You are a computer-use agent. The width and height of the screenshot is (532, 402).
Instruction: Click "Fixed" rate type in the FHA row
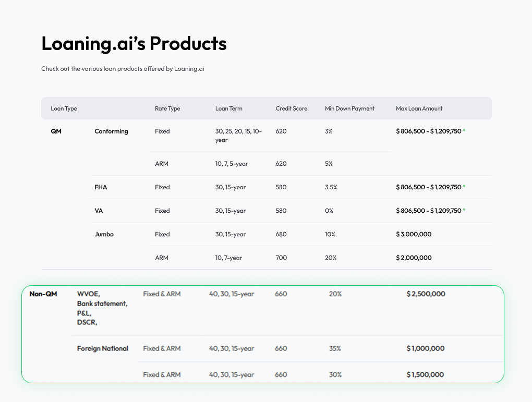click(162, 187)
